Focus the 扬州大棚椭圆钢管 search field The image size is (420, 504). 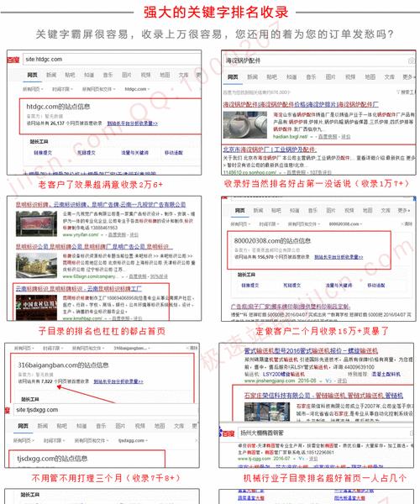[x=325, y=433]
